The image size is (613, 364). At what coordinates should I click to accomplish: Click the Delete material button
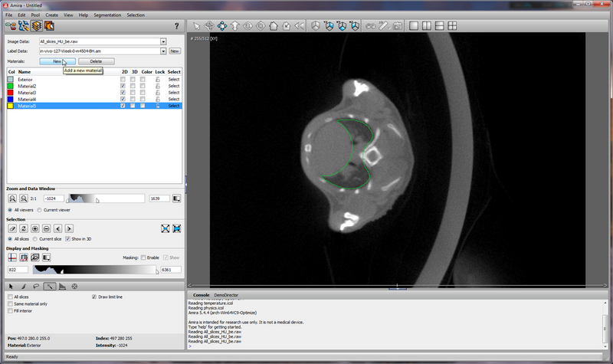(95, 61)
